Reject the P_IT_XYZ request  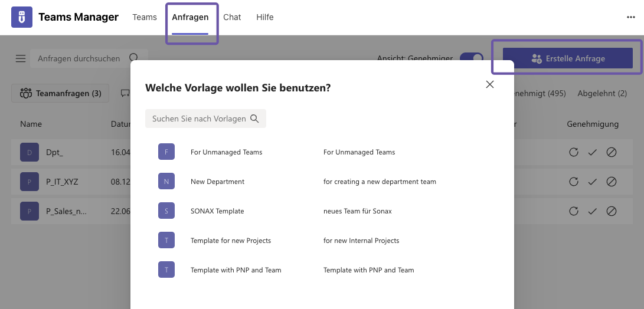612,182
